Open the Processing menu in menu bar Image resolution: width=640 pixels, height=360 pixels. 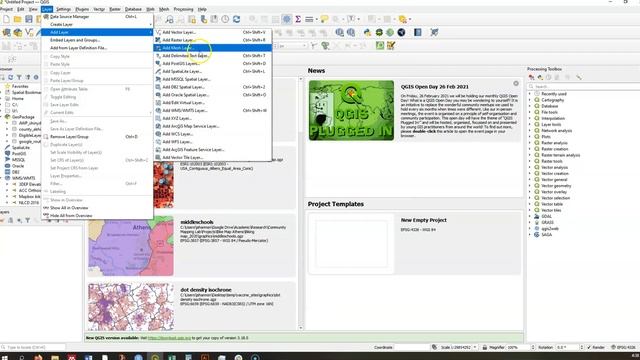click(x=183, y=9)
